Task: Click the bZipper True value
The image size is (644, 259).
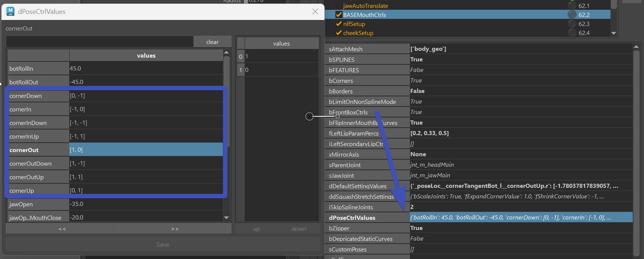Action: click(416, 228)
